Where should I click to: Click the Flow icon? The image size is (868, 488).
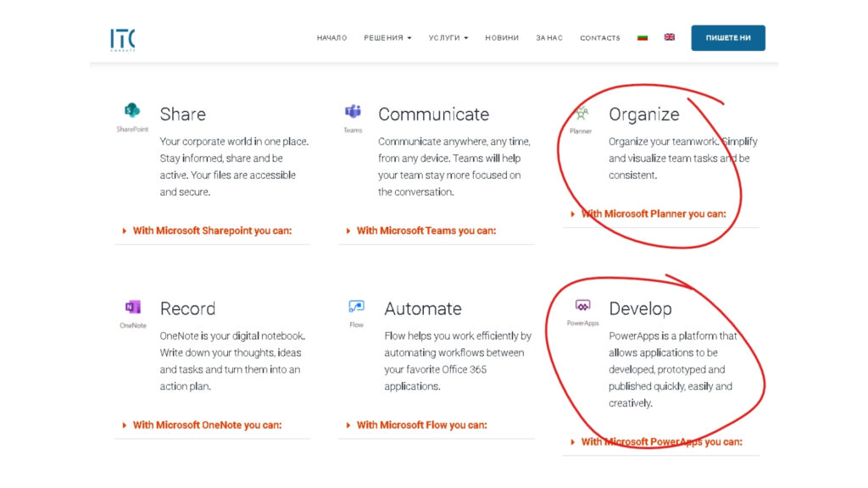point(356,307)
